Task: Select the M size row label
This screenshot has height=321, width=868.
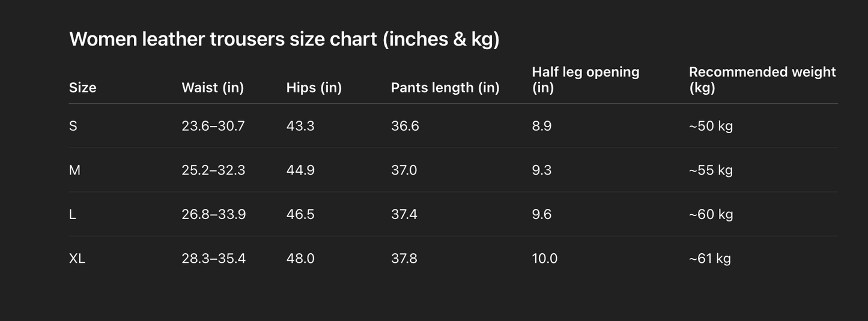Action: tap(74, 170)
